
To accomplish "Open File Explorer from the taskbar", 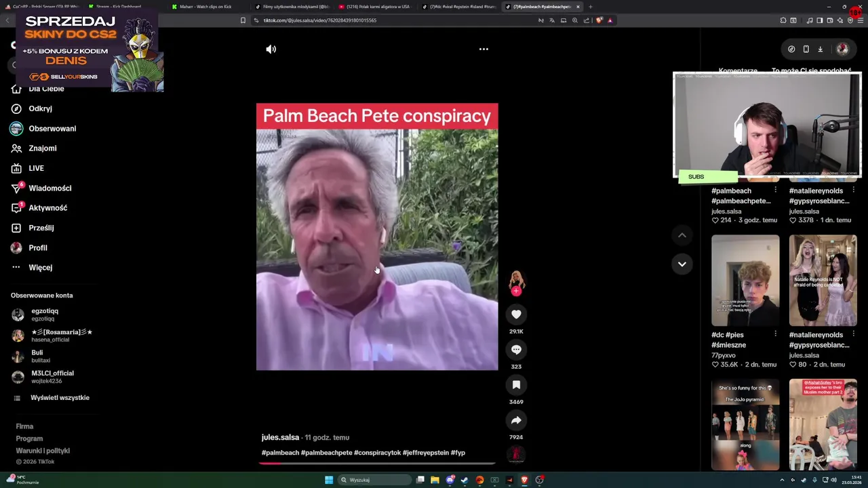I will click(435, 480).
